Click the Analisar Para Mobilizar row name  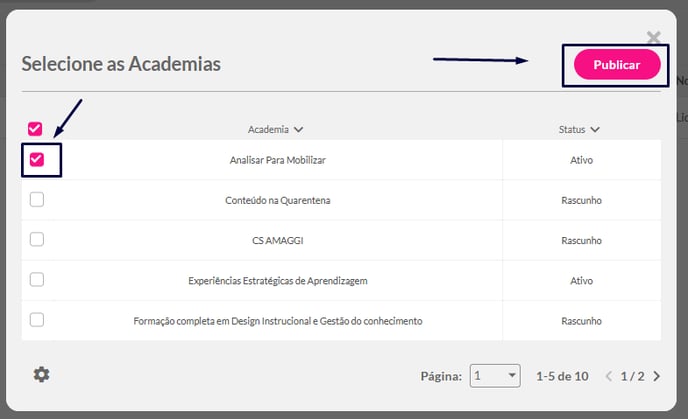tap(278, 160)
